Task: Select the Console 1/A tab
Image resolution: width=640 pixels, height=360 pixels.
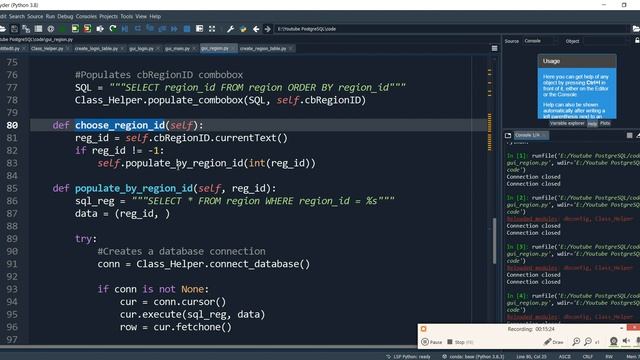Action: [530, 135]
